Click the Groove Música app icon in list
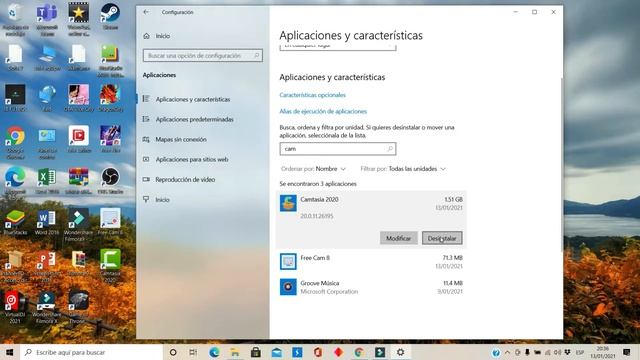Viewport: 640px width, 360px height. click(x=288, y=287)
